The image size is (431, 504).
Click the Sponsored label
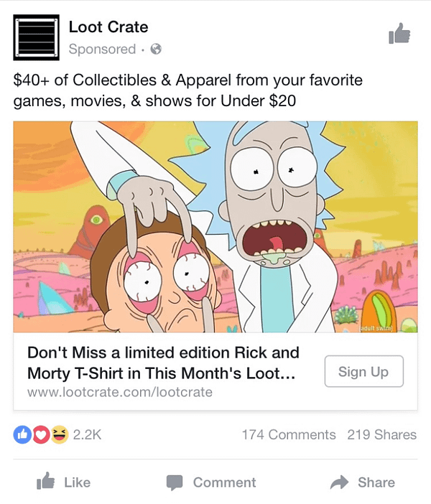click(102, 49)
